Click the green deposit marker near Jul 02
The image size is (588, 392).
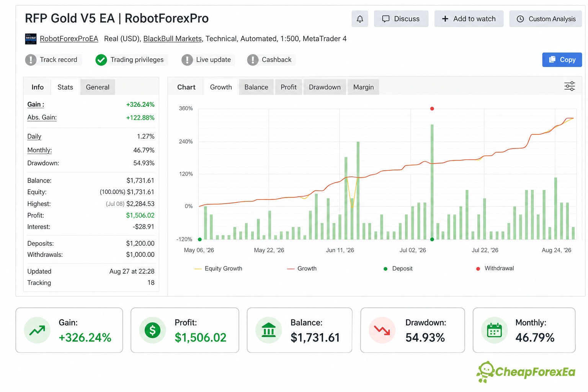(432, 239)
